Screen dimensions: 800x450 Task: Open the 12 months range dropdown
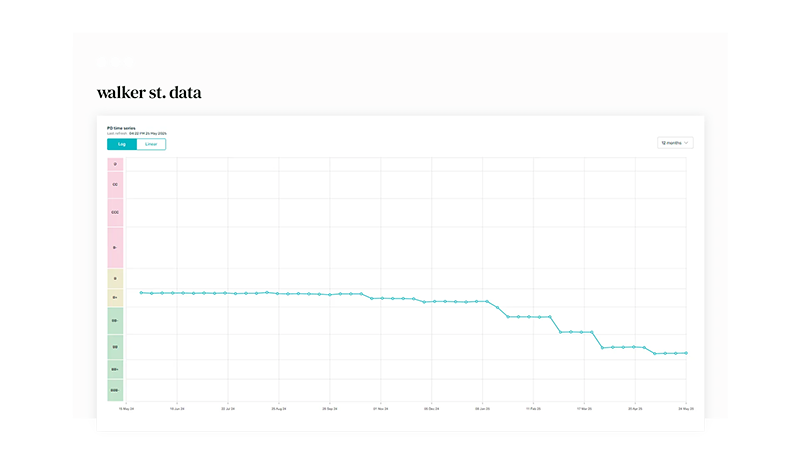675,143
